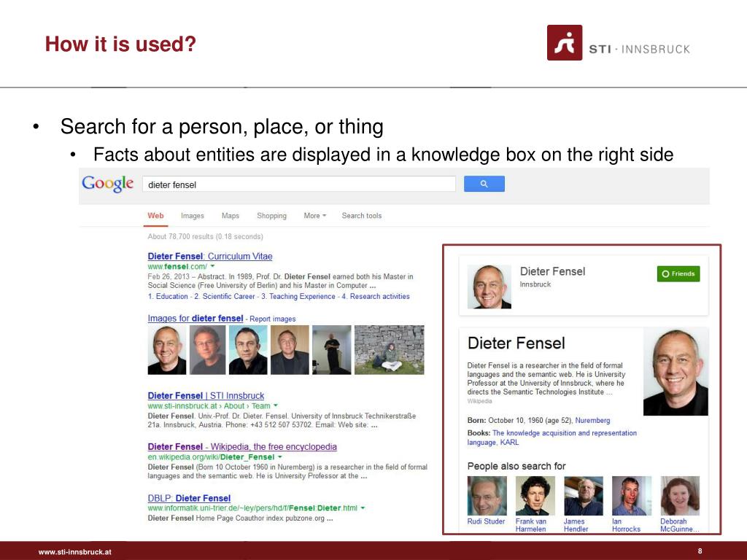Open image thumbnail of standing man in black
This screenshot has height=560, width=747.
tap(332, 350)
